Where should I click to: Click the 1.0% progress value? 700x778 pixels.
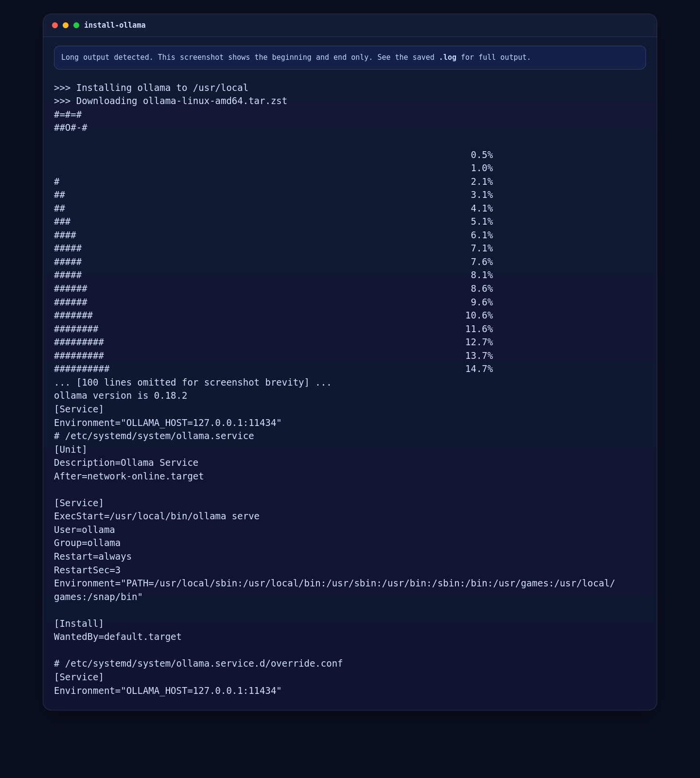tap(482, 168)
